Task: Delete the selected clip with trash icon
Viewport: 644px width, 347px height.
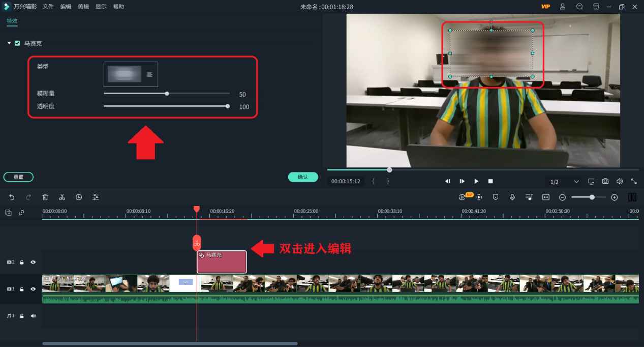Action: pyautogui.click(x=45, y=197)
